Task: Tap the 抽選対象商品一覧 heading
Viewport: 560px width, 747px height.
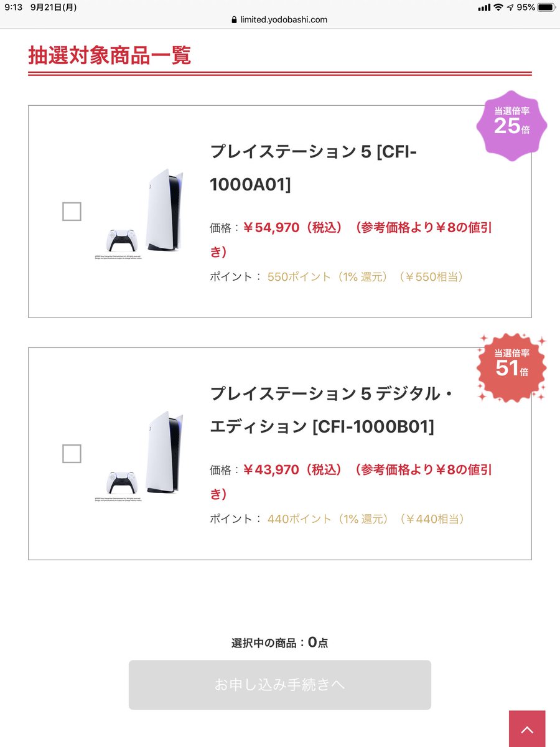Action: [110, 55]
